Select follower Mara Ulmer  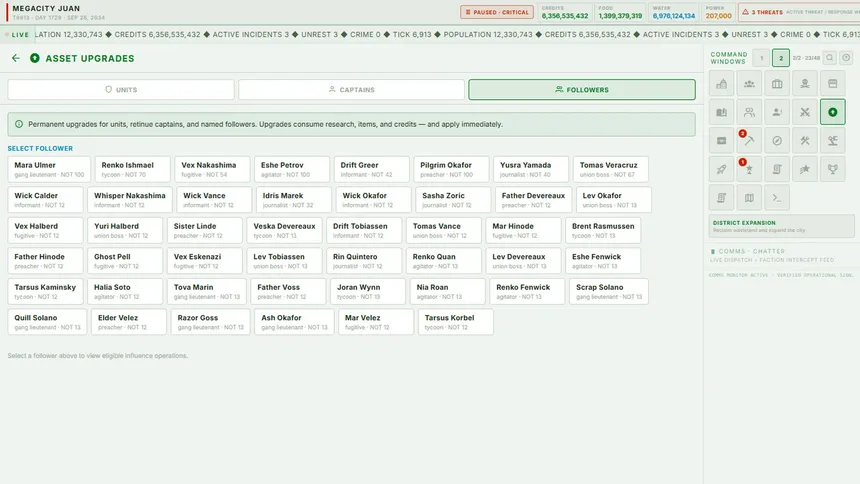coord(49,169)
